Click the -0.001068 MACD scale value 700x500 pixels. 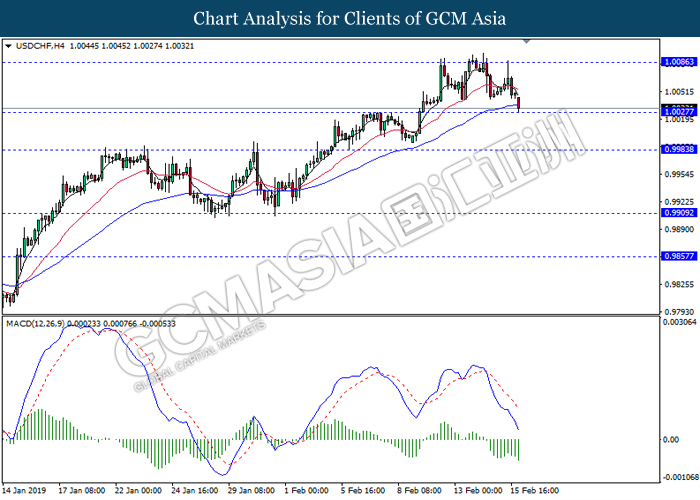tap(679, 478)
